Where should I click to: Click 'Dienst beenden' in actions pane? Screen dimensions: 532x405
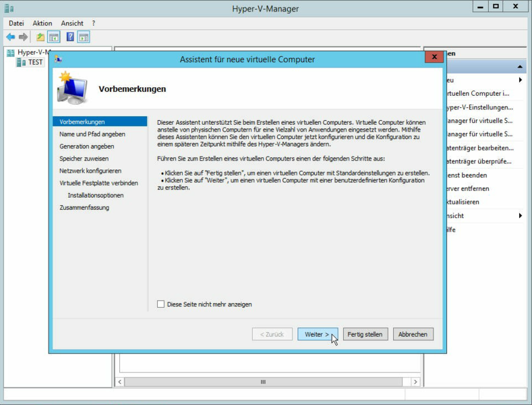[467, 175]
